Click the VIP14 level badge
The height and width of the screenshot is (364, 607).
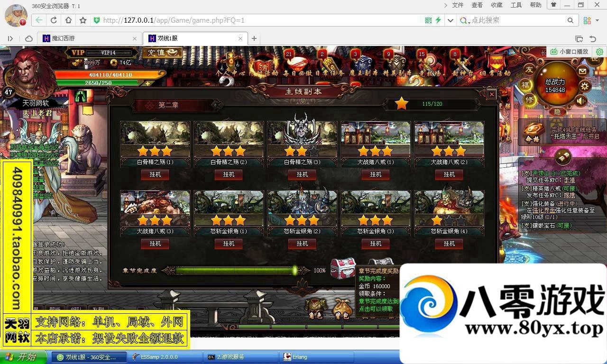109,53
